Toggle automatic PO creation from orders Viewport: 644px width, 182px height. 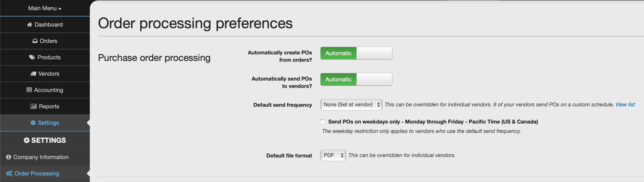[356, 53]
